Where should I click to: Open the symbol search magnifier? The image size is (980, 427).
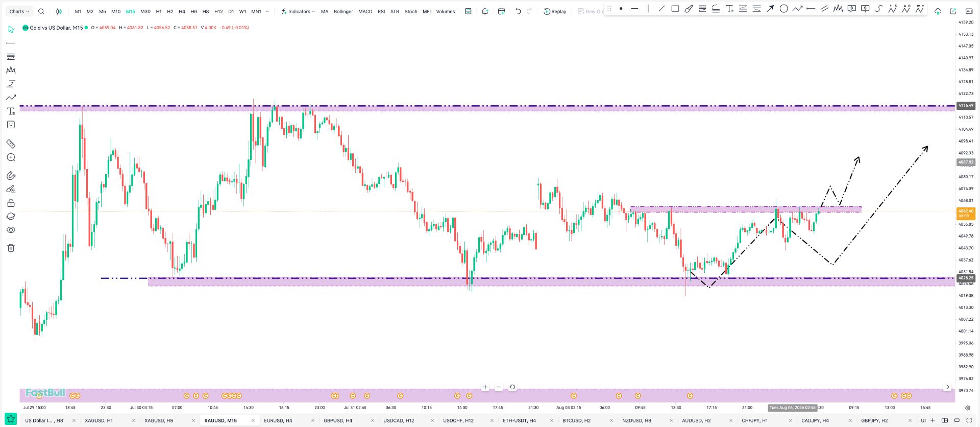(x=41, y=11)
